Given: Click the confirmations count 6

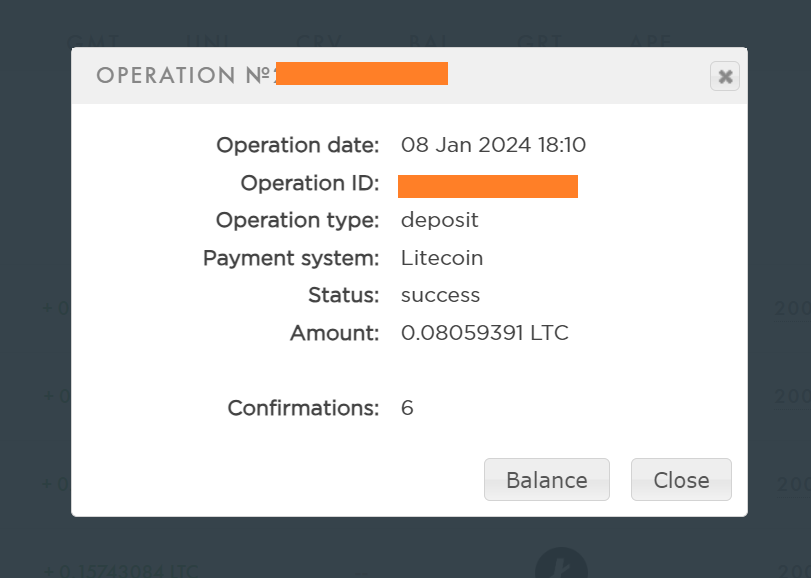Looking at the screenshot, I should 407,408.
